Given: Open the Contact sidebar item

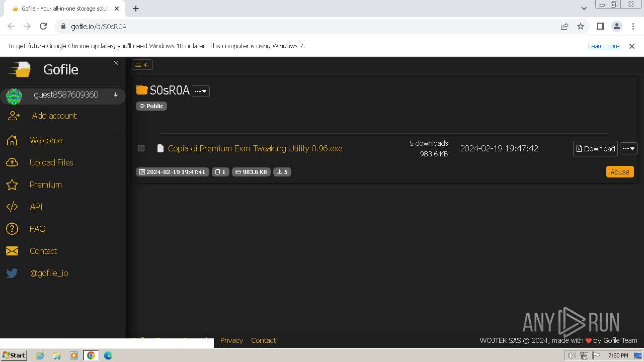Looking at the screenshot, I should pos(43,251).
